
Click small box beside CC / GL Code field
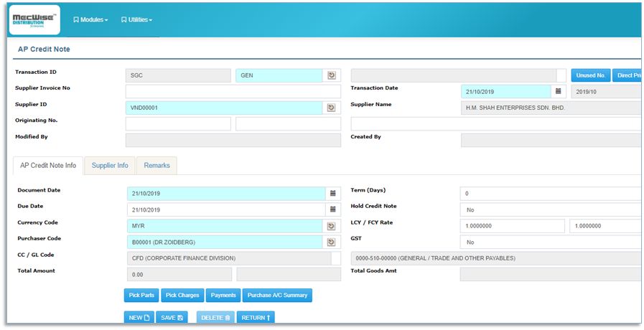(336, 258)
